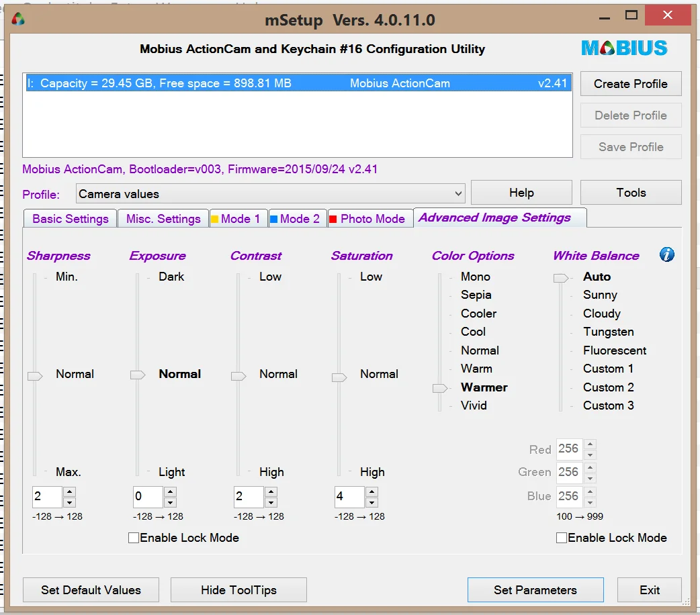700x615 pixels.
Task: Increase the Saturation value spinner
Action: click(x=372, y=491)
